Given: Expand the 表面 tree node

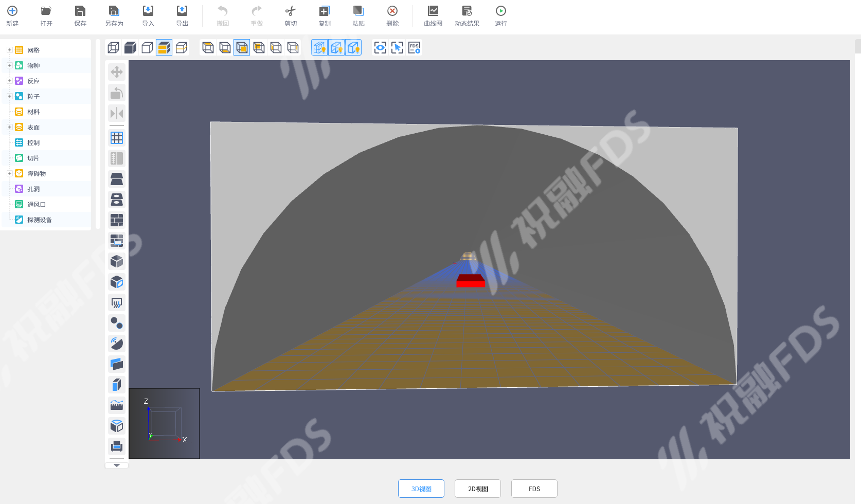Looking at the screenshot, I should click(x=9, y=127).
